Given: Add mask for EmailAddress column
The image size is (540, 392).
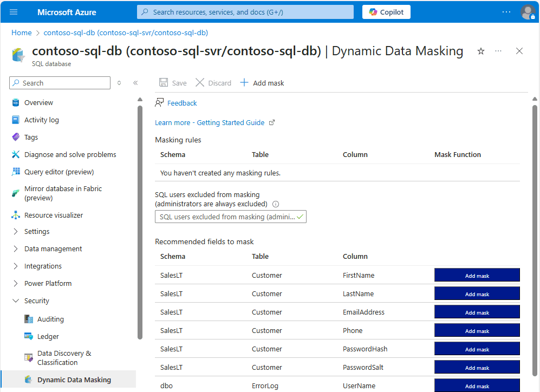Looking at the screenshot, I should [477, 312].
